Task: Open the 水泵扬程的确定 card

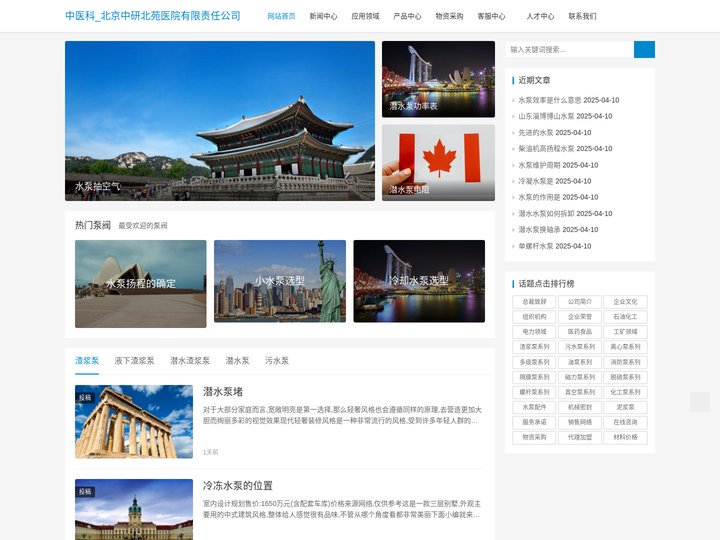Action: pos(141,284)
